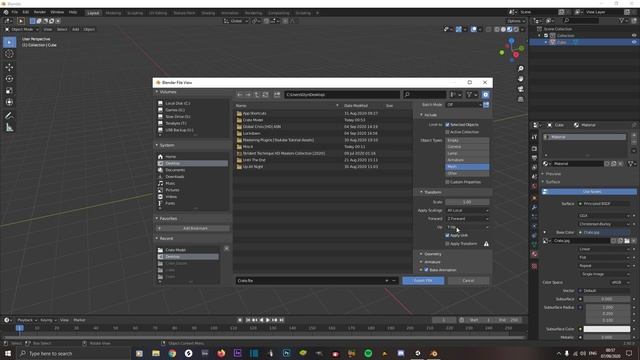Switch to the UV Editing workspace tab
The height and width of the screenshot is (360, 640).
158,13
